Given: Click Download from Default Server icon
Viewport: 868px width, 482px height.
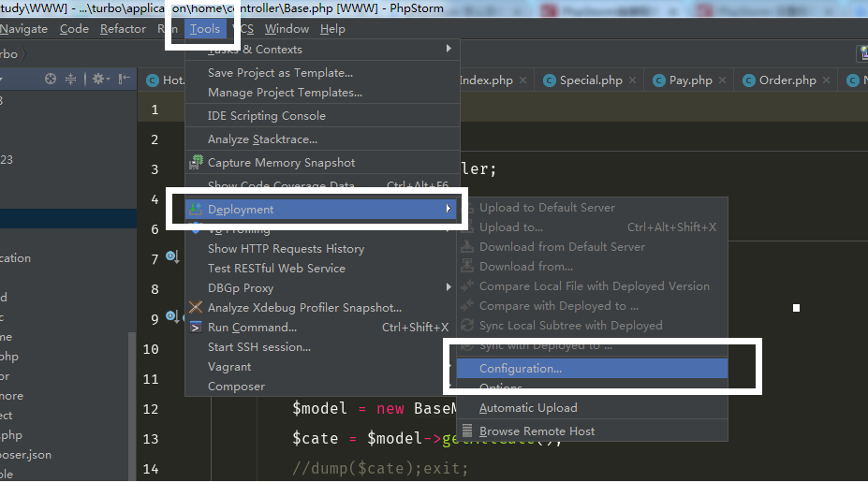Looking at the screenshot, I should pos(467,247).
